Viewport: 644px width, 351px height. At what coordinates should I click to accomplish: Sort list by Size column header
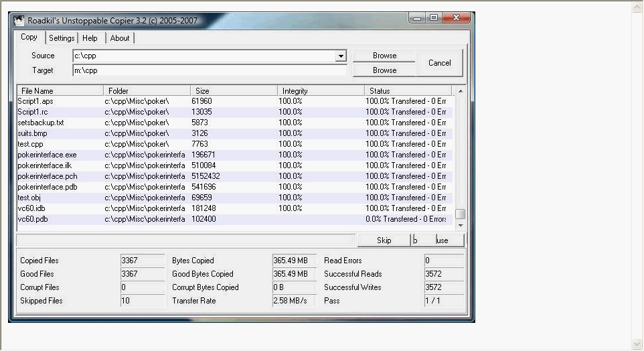pos(234,91)
